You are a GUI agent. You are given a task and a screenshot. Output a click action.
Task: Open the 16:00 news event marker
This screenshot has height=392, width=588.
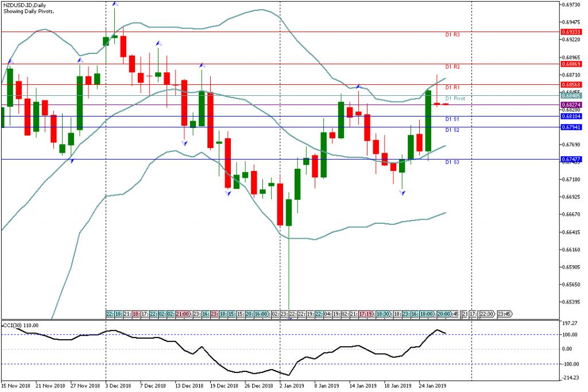coord(261,314)
